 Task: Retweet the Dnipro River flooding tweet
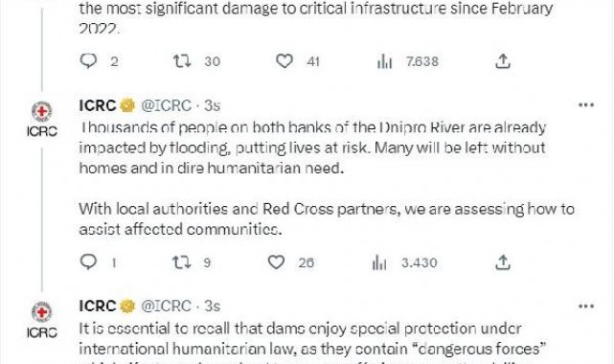pos(182,262)
